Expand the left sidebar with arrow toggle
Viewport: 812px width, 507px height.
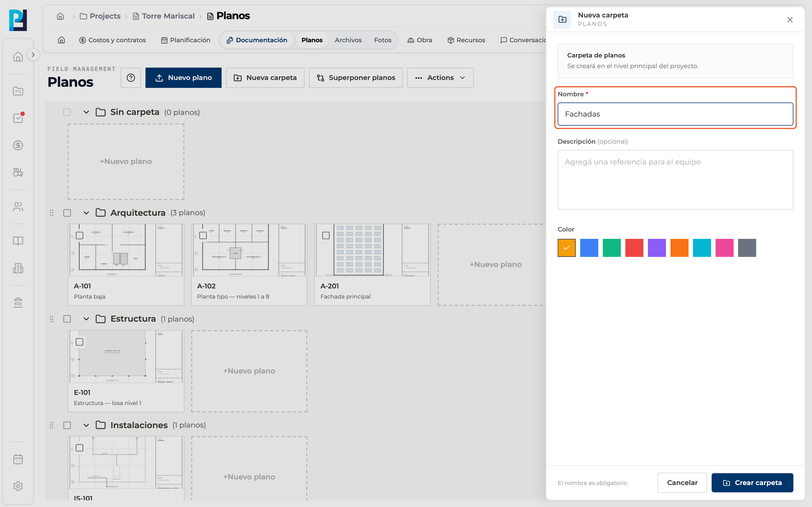(33, 55)
